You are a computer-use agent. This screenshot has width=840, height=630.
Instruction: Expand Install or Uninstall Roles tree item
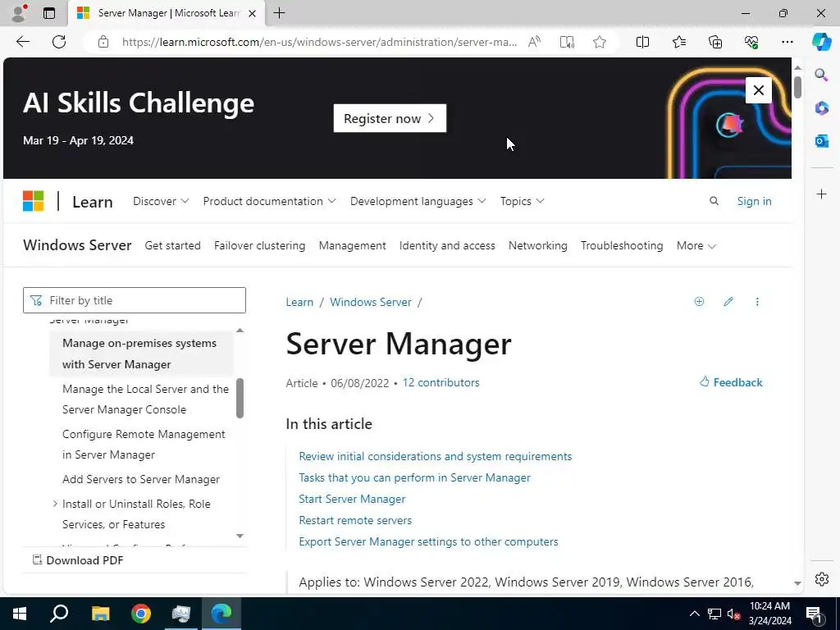pyautogui.click(x=55, y=504)
